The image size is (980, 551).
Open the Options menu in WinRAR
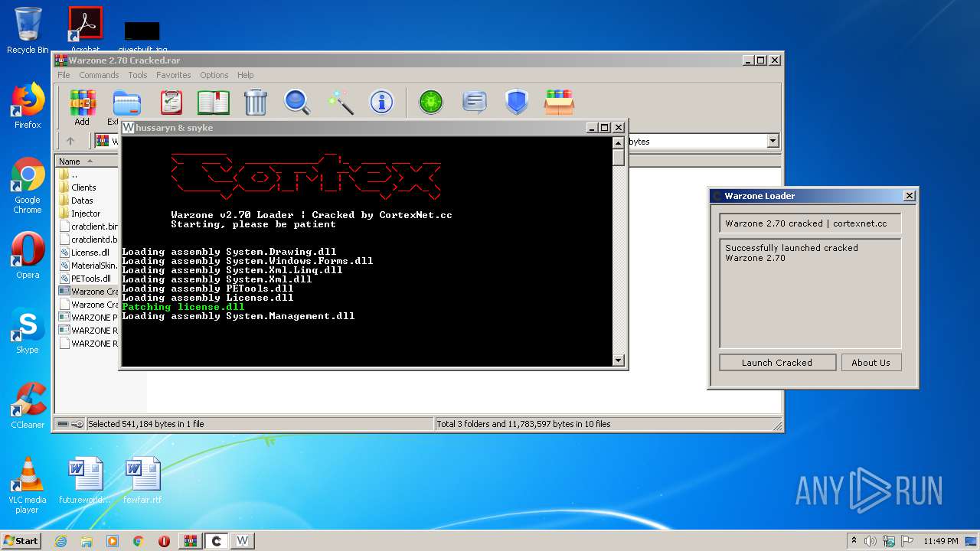214,75
